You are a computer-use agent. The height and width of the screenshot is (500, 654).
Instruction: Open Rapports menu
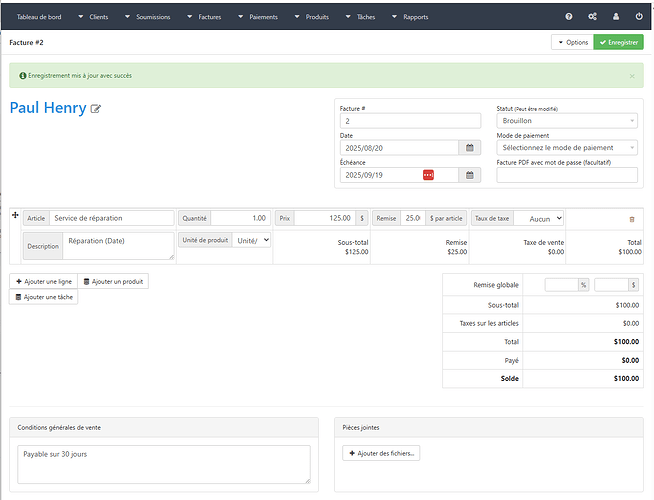coord(410,17)
